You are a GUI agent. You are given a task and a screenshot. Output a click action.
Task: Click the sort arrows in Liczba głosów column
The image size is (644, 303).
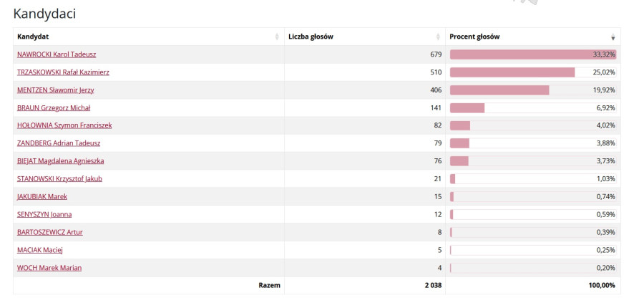(x=438, y=37)
